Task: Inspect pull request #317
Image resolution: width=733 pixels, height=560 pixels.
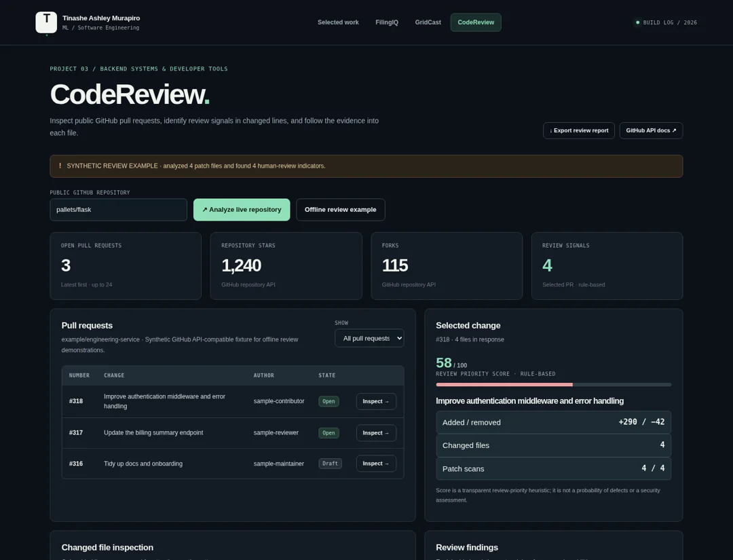Action: pyautogui.click(x=376, y=433)
